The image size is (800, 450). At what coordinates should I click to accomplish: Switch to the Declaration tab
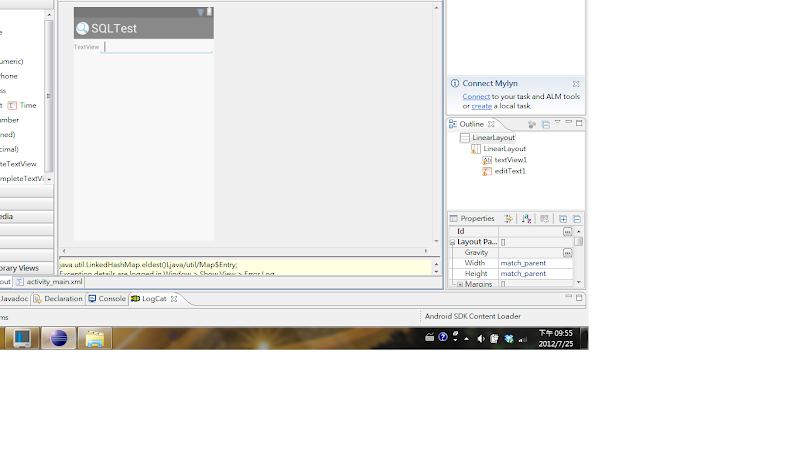coord(58,299)
